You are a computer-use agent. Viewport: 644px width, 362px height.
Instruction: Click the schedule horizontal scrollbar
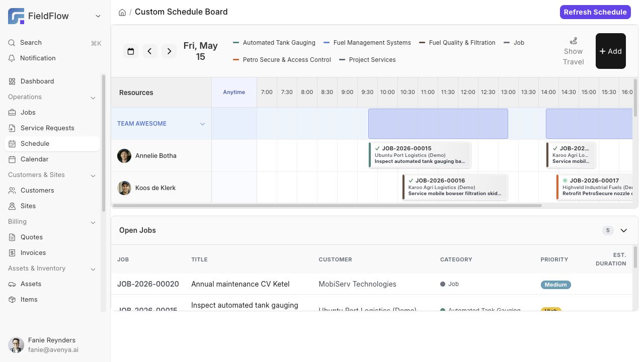[x=327, y=206]
